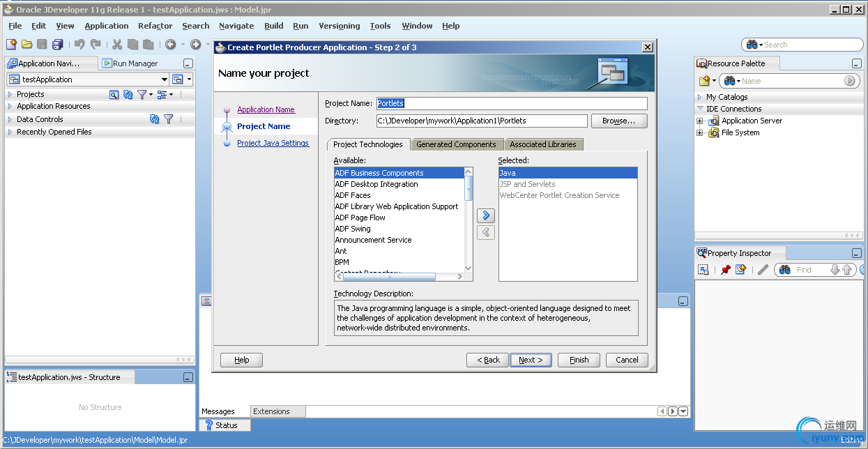Click the Projects navigator display options icon
This screenshot has width=868, height=449.
point(162,94)
